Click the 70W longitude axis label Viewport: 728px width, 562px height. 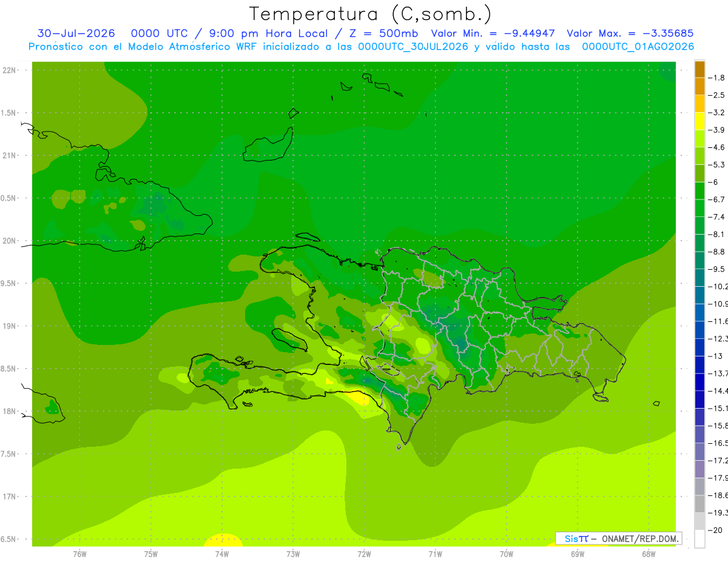(507, 554)
